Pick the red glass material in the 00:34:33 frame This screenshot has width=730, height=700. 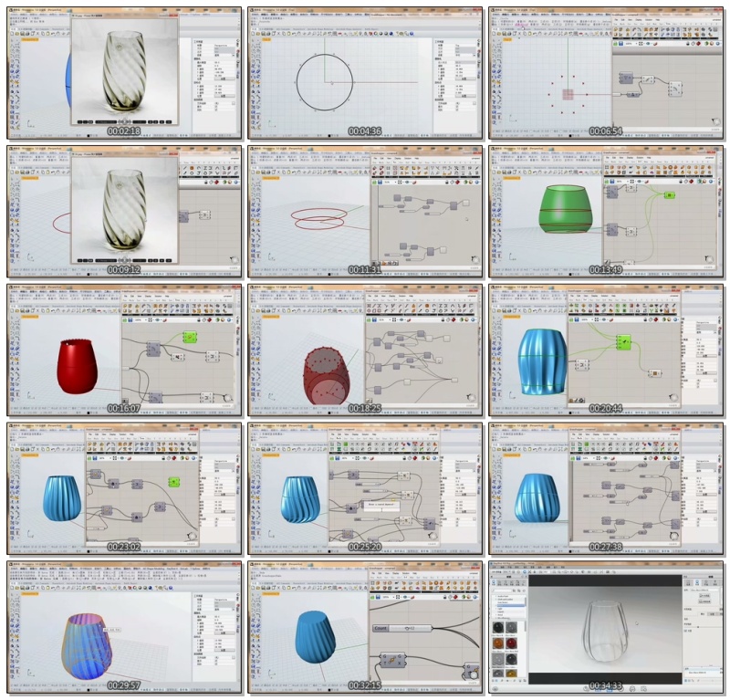click(511, 643)
